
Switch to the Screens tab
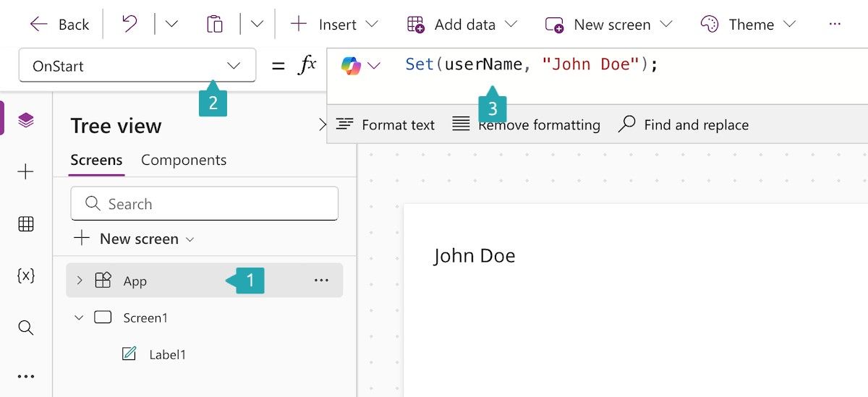[96, 161]
